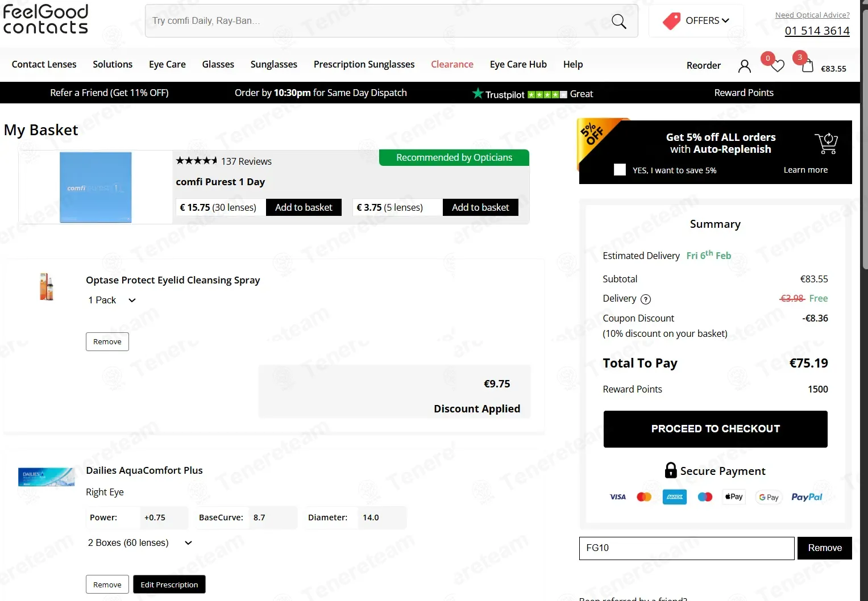Click the PayPal payment logo
Viewport: 868px width, 601px height.
(807, 497)
